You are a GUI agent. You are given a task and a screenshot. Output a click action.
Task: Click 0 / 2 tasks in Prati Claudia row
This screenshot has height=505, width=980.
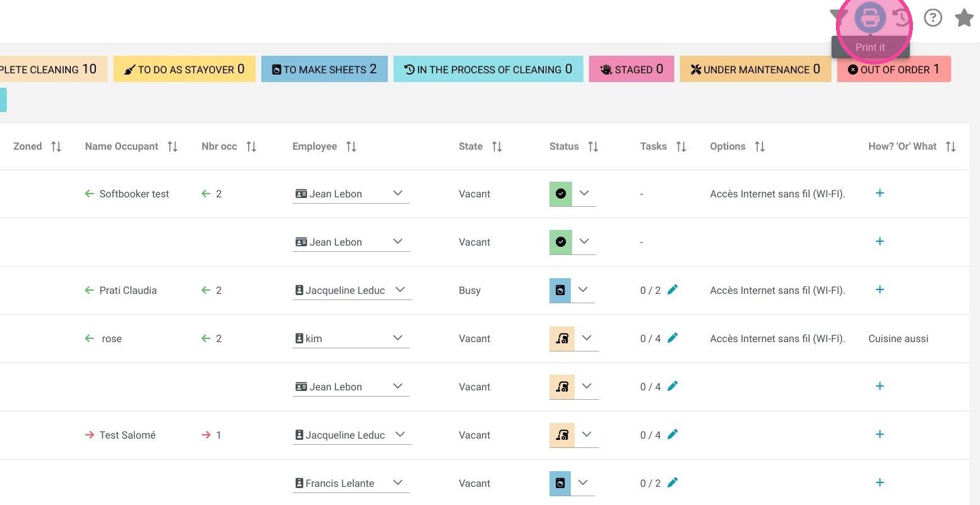pos(650,290)
